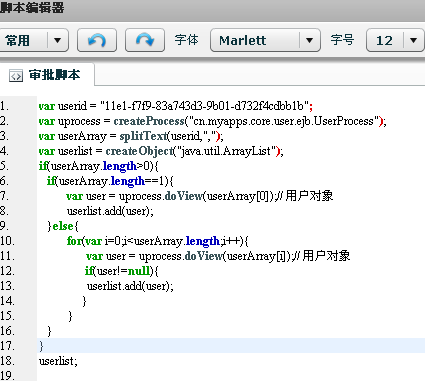Click the userArray.length==1 condition line

coord(110,181)
